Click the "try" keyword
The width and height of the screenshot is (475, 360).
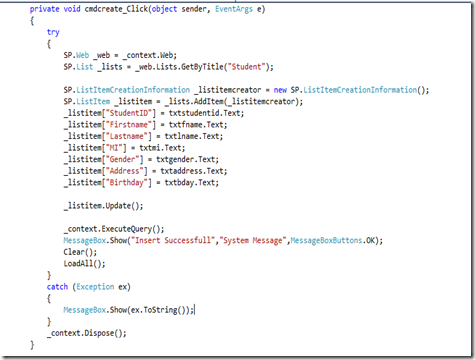pyautogui.click(x=53, y=33)
